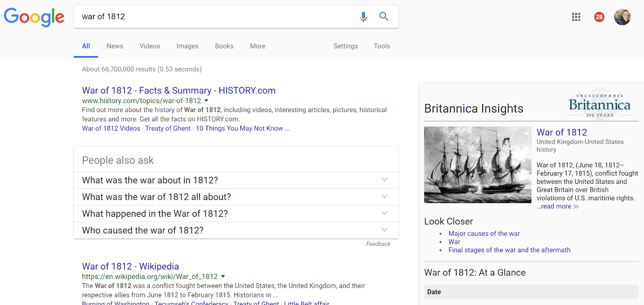This screenshot has height=305, width=644.
Task: Switch to the Images tab
Action: click(x=187, y=46)
